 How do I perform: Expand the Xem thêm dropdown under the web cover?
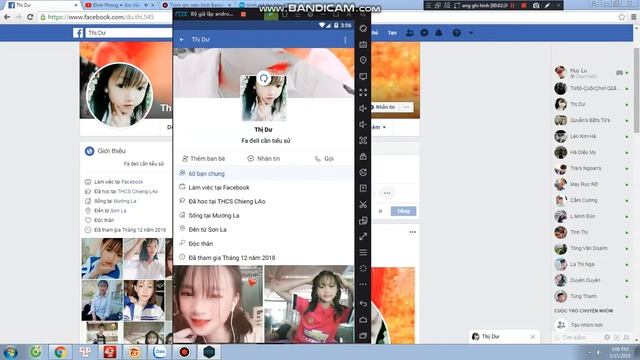coord(378,127)
